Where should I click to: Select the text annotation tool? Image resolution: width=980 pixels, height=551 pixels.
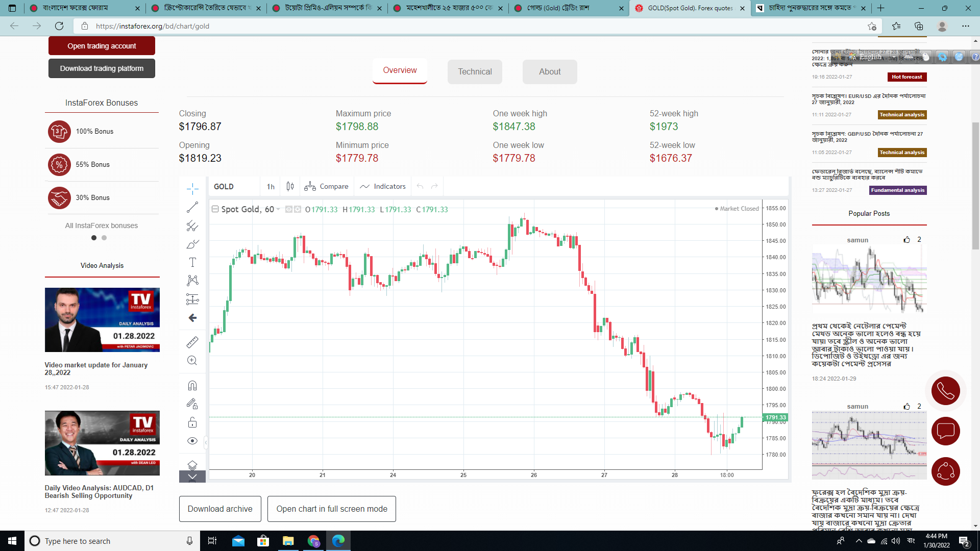coord(192,262)
